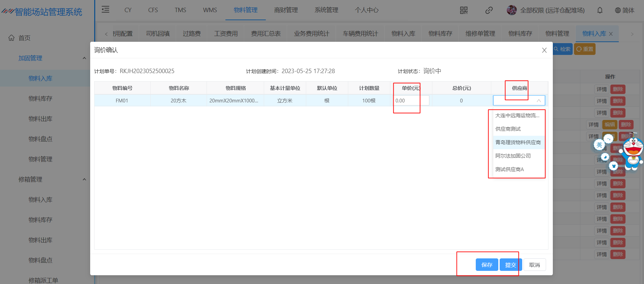The image size is (644, 284).
Task: Click the home icon beside 首页
Action: pyautogui.click(x=11, y=38)
